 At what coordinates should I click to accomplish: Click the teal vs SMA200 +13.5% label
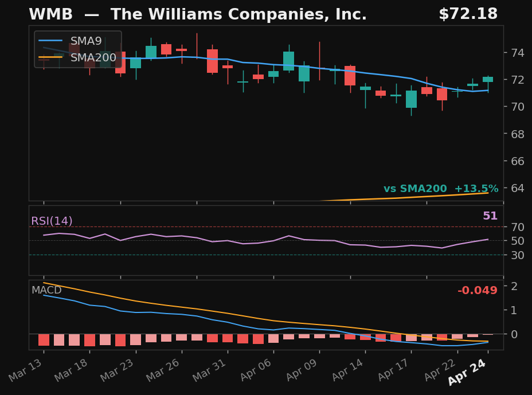[442, 188]
